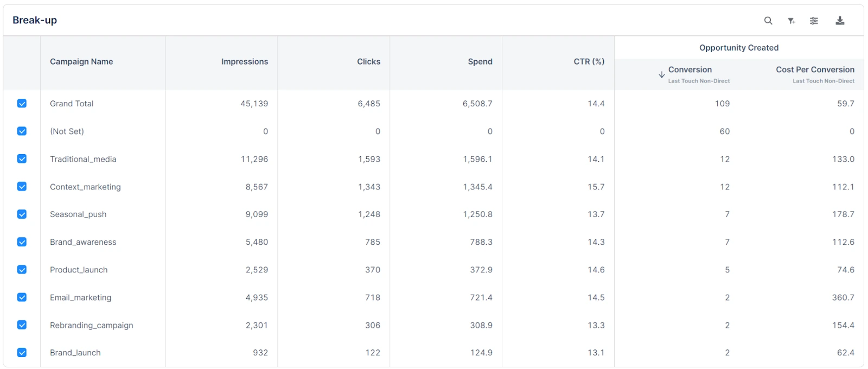This screenshot has height=369, width=868.
Task: Open the column settings sliders icon
Action: coord(814,20)
